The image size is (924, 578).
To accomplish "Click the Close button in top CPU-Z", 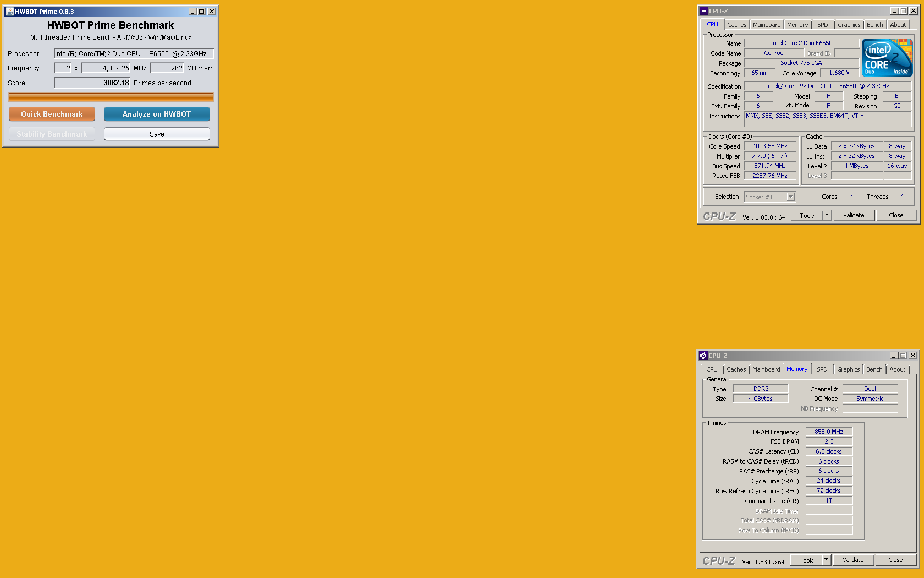I will (x=896, y=216).
